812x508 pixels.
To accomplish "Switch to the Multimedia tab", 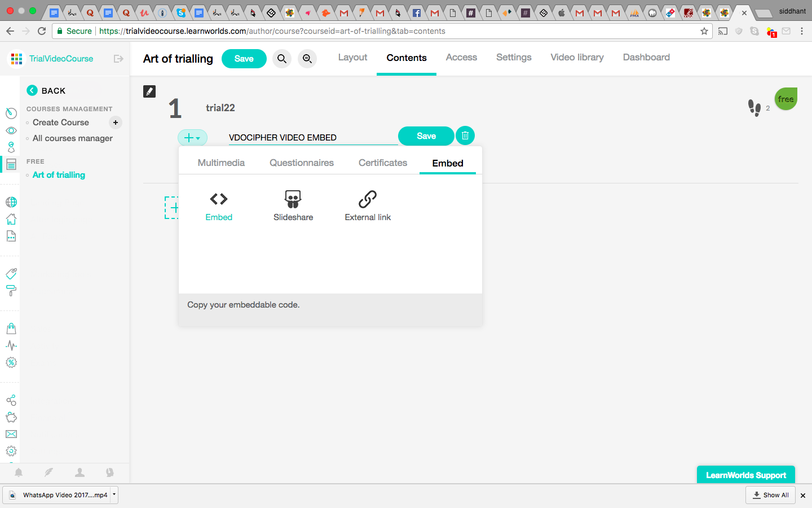I will pyautogui.click(x=221, y=163).
